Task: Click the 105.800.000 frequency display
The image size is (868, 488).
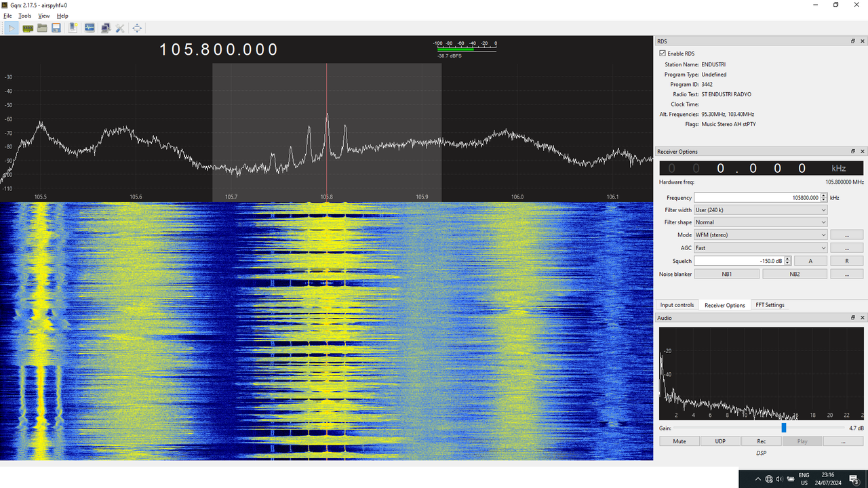Action: click(219, 49)
